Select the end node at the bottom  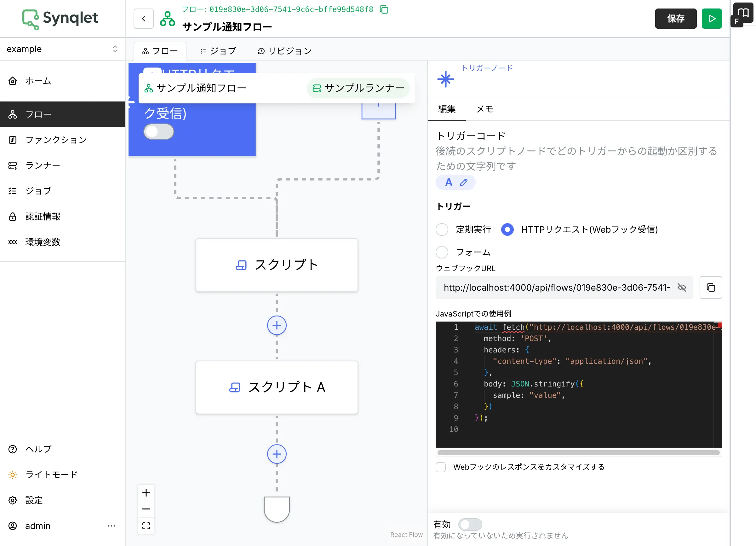click(x=277, y=509)
